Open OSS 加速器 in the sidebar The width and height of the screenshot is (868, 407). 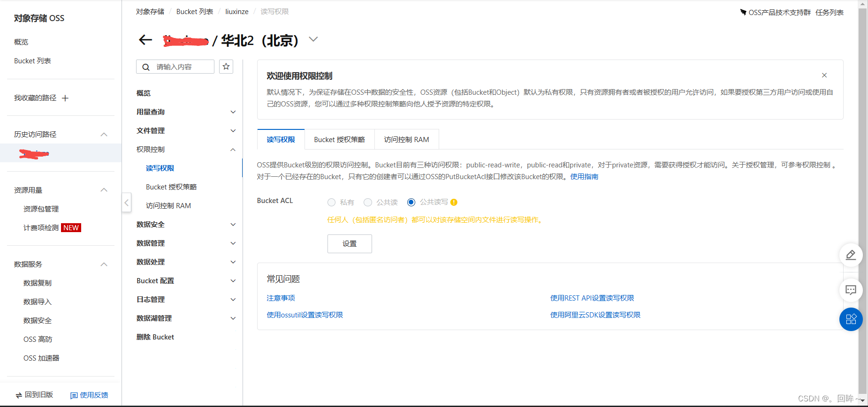click(x=41, y=358)
